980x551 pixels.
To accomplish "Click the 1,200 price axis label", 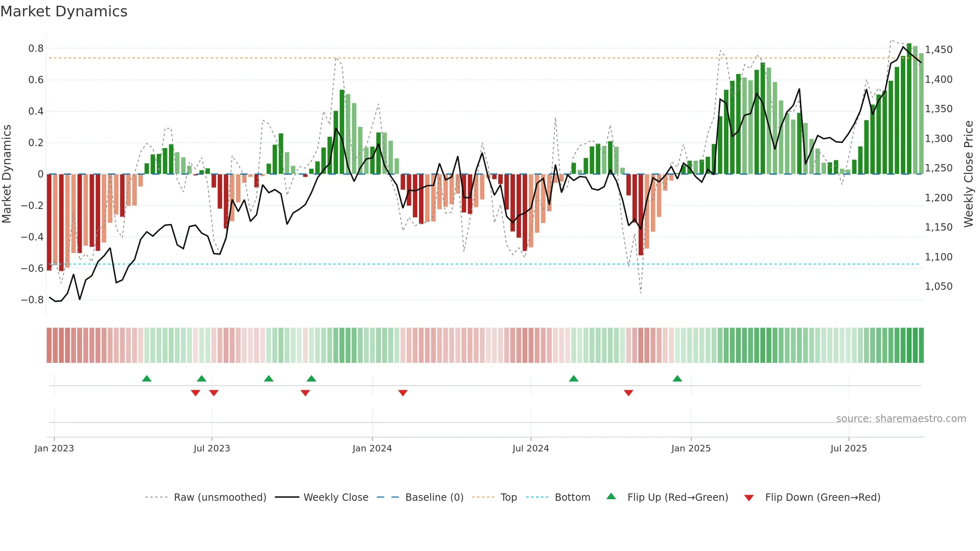I will tap(939, 198).
